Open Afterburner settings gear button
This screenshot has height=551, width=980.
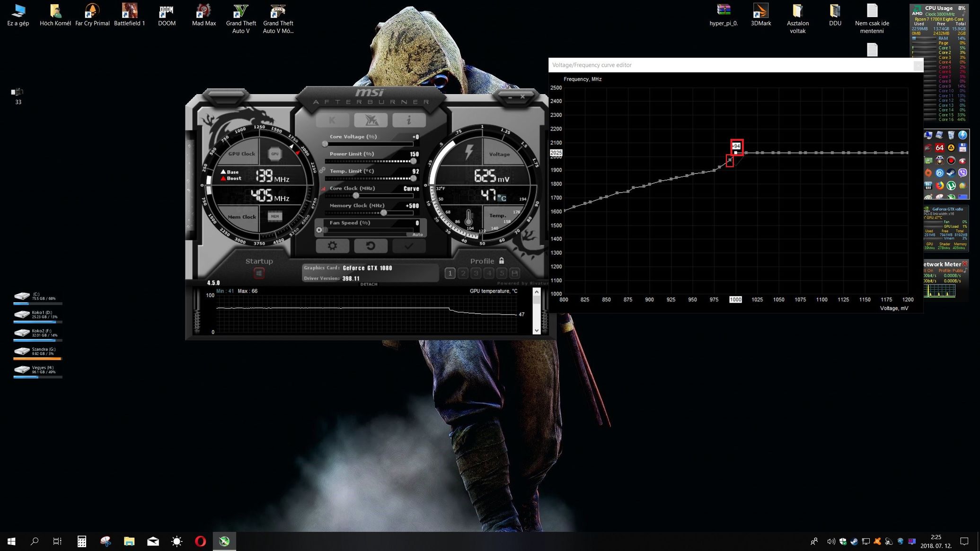(332, 246)
